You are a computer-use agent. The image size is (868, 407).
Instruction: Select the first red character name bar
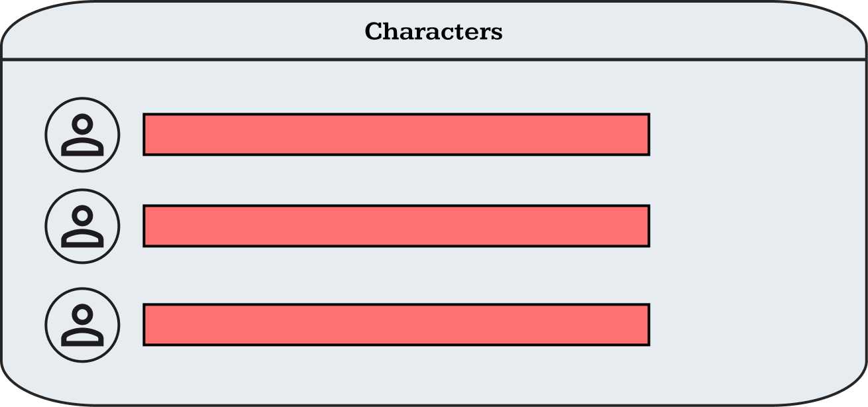396,135
